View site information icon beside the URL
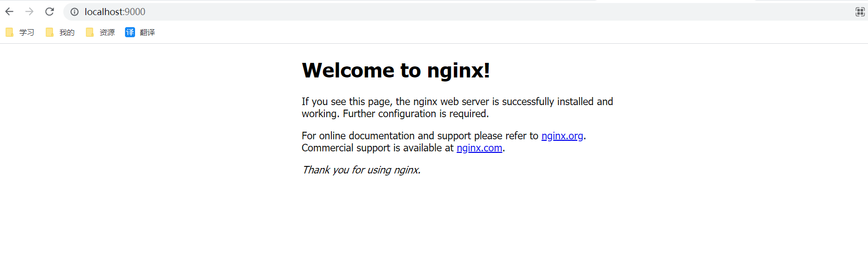868x265 pixels. tap(74, 12)
